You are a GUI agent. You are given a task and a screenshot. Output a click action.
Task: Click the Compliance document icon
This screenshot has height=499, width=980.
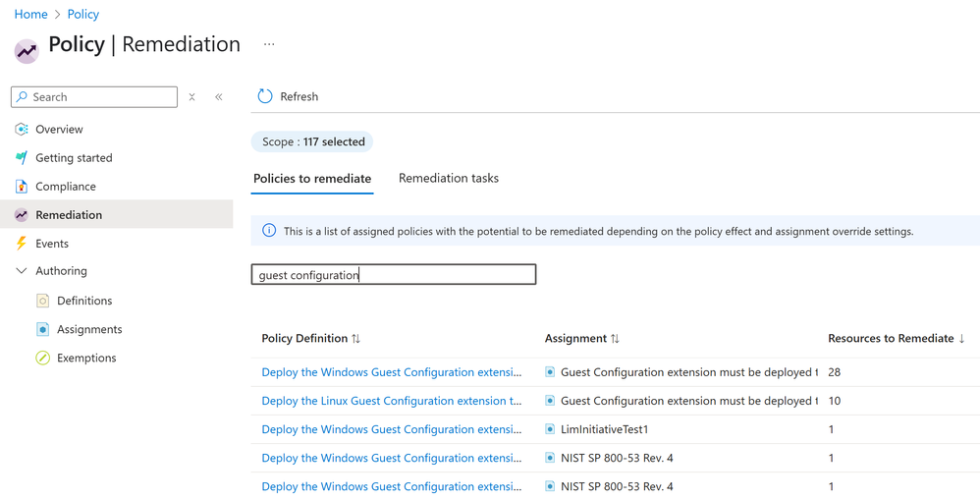tap(22, 187)
